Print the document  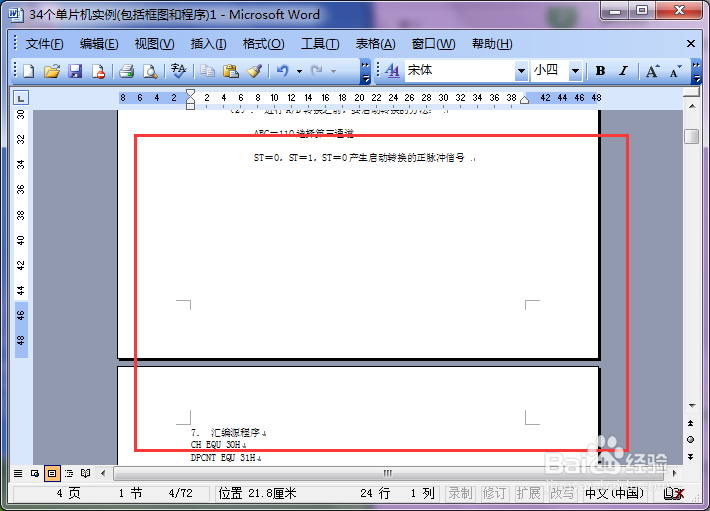tap(126, 71)
